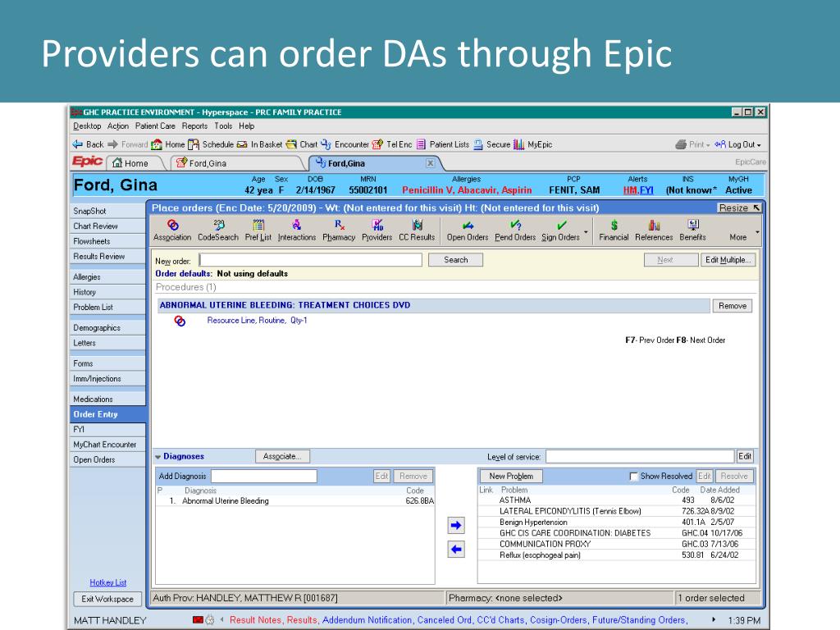The width and height of the screenshot is (840, 630).
Task: Open CodeSearch tool
Action: pos(218,231)
